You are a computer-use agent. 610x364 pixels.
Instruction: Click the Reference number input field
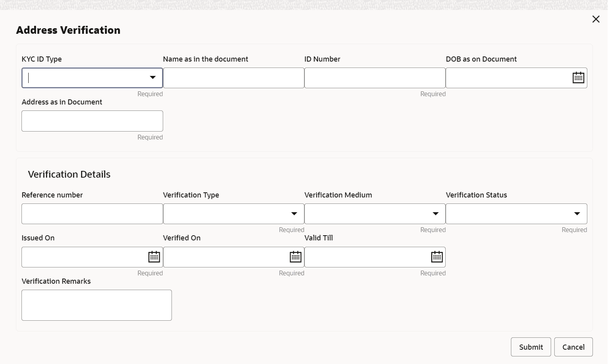(x=92, y=214)
